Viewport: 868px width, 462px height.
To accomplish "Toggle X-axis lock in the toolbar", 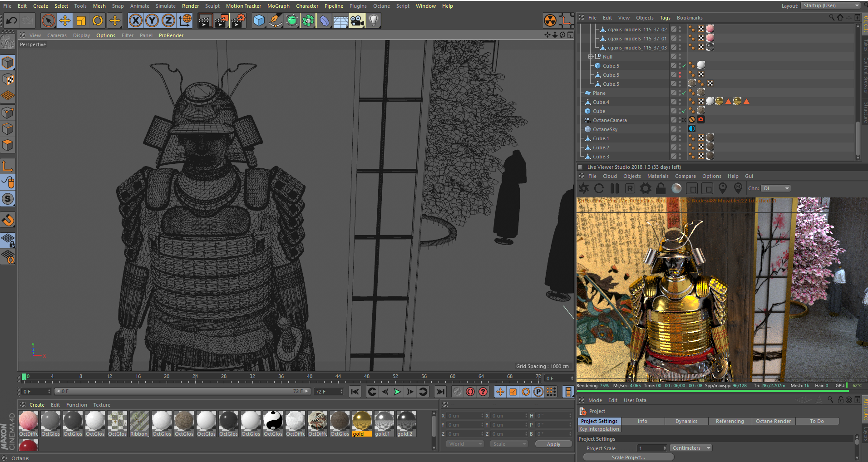I will [135, 20].
